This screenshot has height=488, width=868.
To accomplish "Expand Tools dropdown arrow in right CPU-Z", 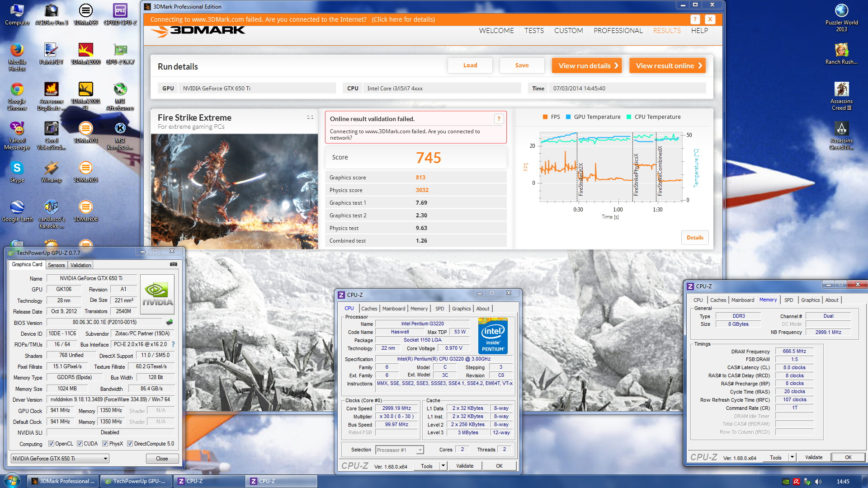I will (792, 457).
